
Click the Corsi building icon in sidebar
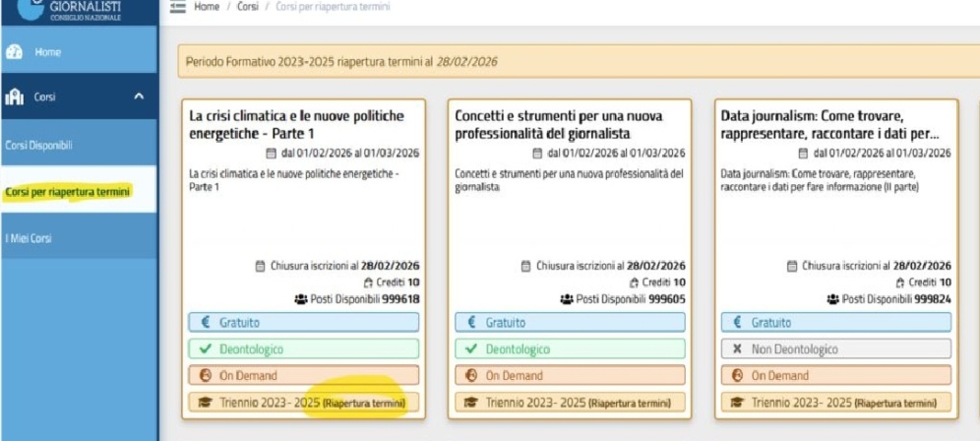15,96
